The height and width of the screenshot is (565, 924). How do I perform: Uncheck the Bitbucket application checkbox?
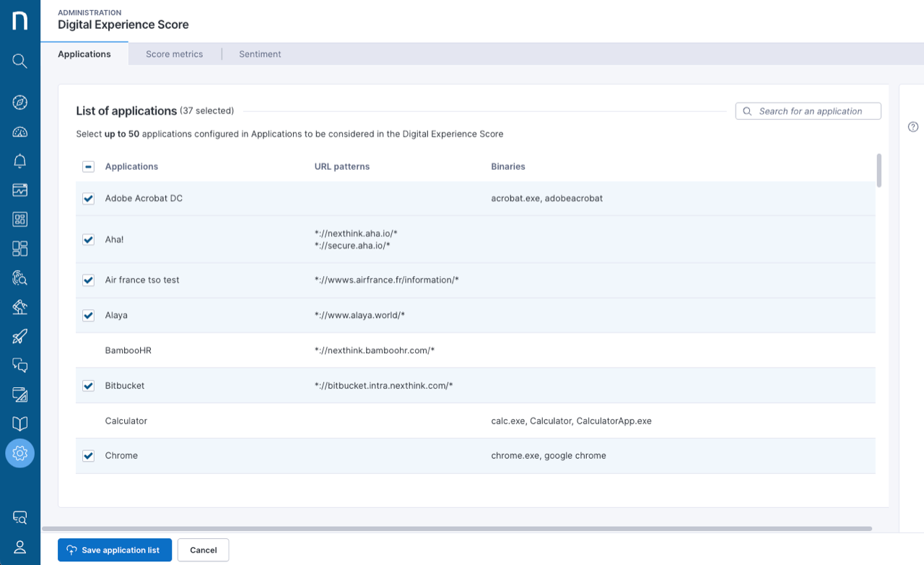tap(88, 386)
